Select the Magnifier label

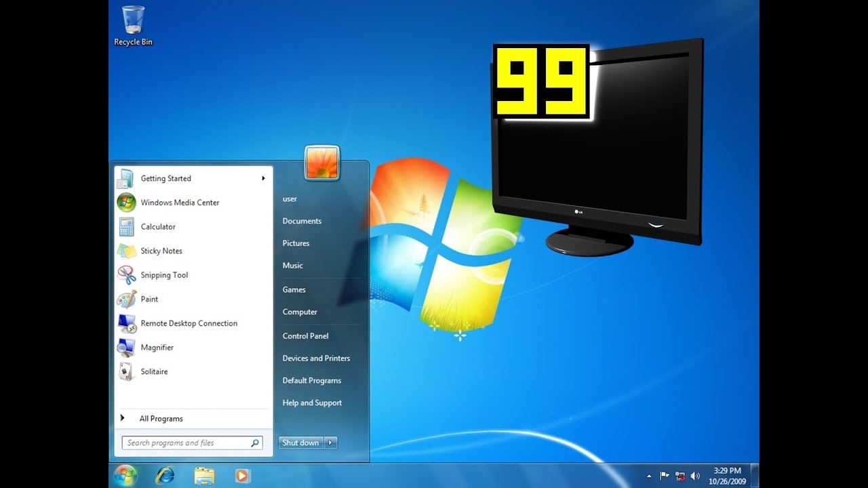click(157, 348)
